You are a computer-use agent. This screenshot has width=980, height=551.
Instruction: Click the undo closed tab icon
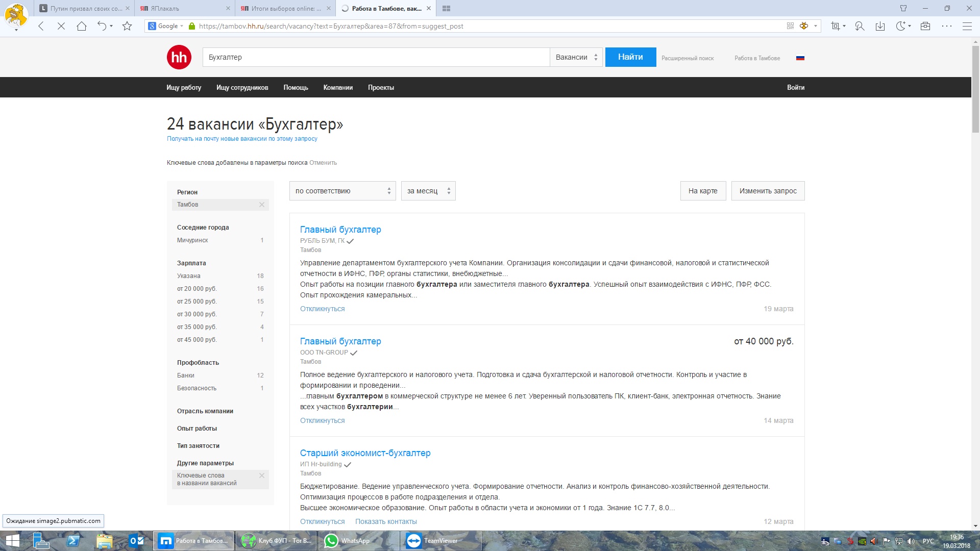coord(102,26)
